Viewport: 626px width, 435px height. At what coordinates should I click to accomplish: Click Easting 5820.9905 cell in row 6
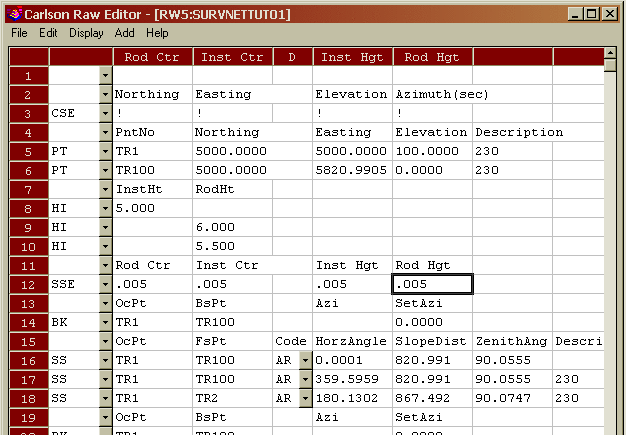click(x=353, y=170)
